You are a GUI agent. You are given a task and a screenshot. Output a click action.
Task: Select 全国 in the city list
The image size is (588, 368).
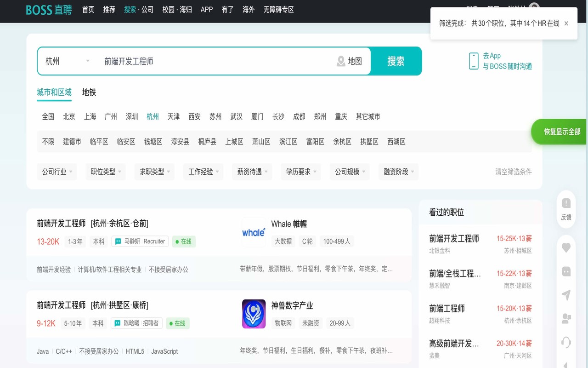click(x=48, y=117)
